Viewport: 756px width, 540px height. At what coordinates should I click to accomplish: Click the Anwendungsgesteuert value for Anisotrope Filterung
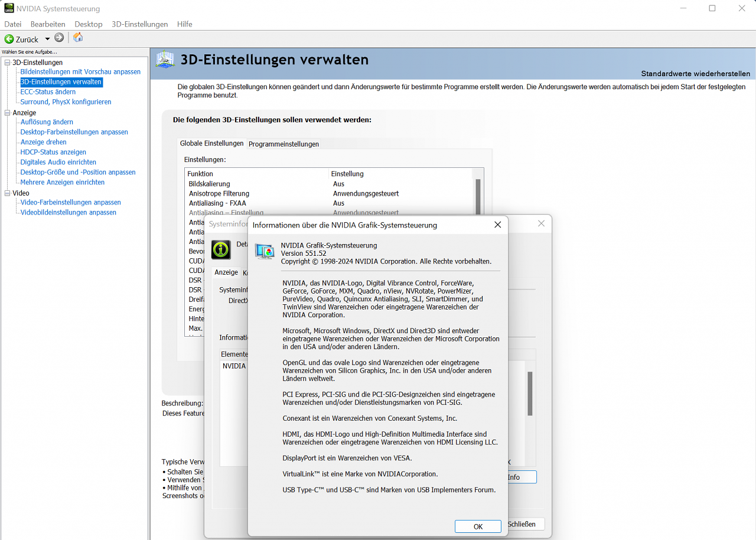point(366,194)
